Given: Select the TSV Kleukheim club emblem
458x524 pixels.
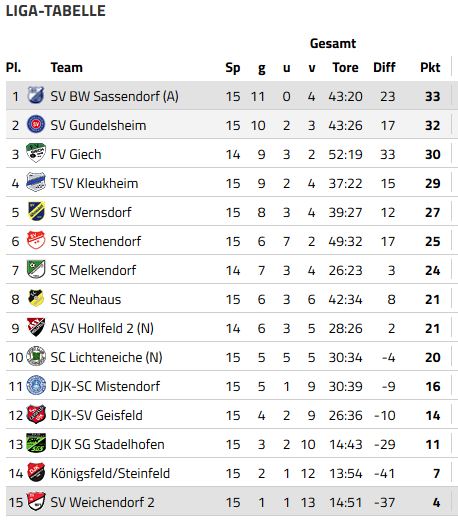Looking at the screenshot, I should pos(36,182).
